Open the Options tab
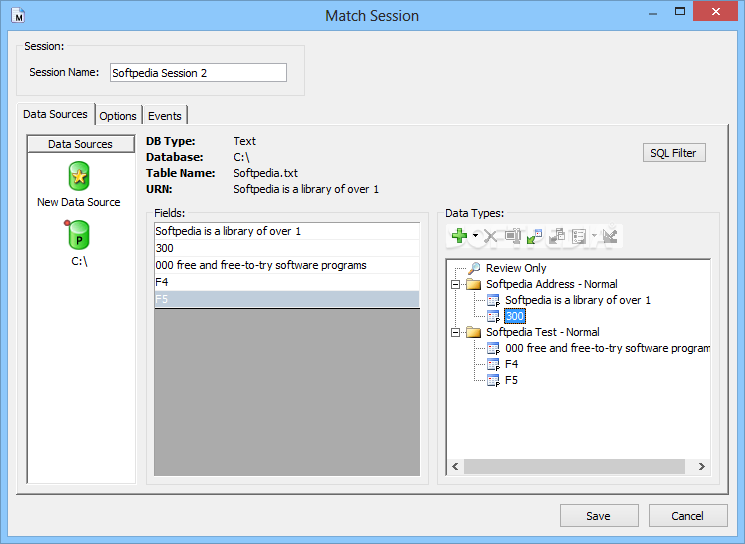 [x=118, y=116]
